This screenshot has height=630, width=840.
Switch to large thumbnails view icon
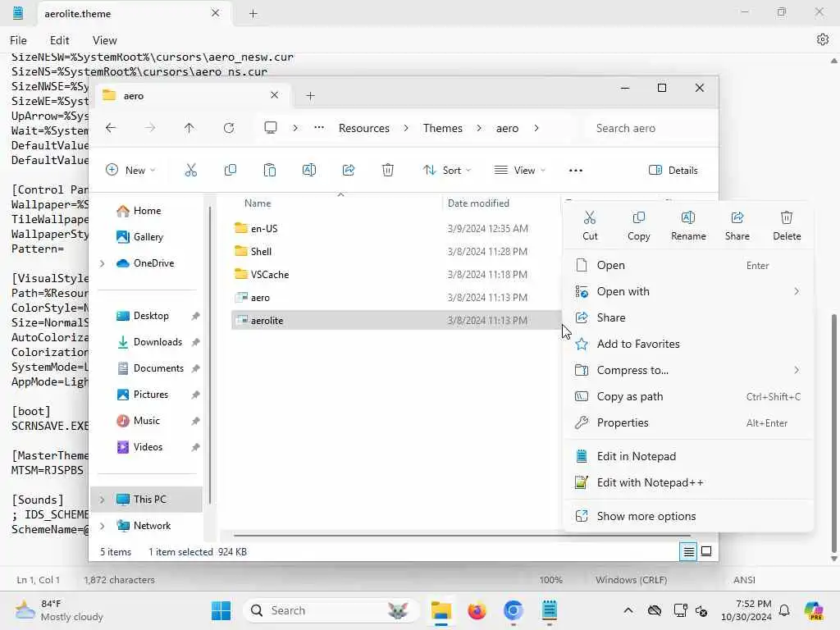tap(706, 551)
